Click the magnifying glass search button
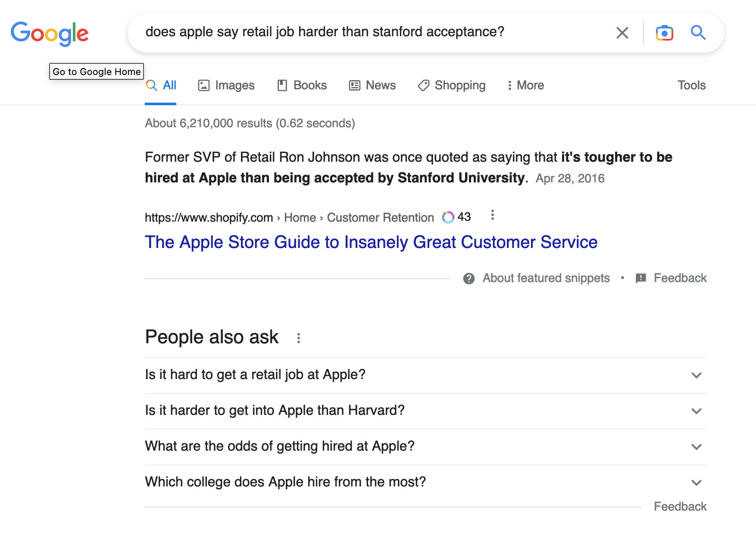 tap(698, 33)
